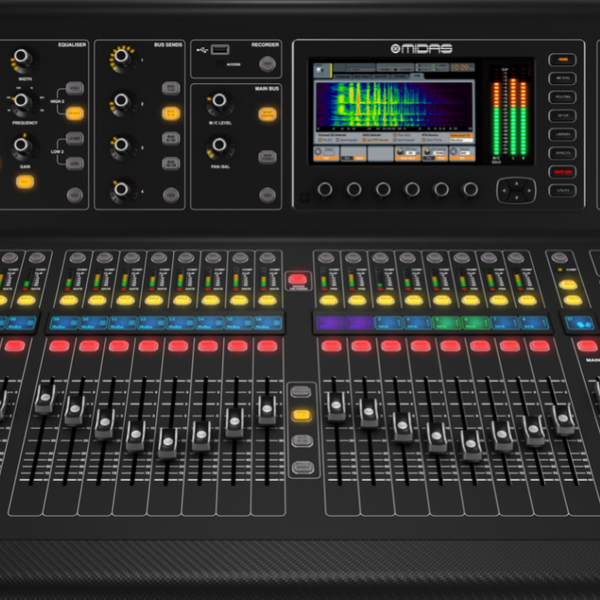Viewport: 600px width, 600px height.
Task: Select the LO MID equaliser band button
Action: click(75, 138)
